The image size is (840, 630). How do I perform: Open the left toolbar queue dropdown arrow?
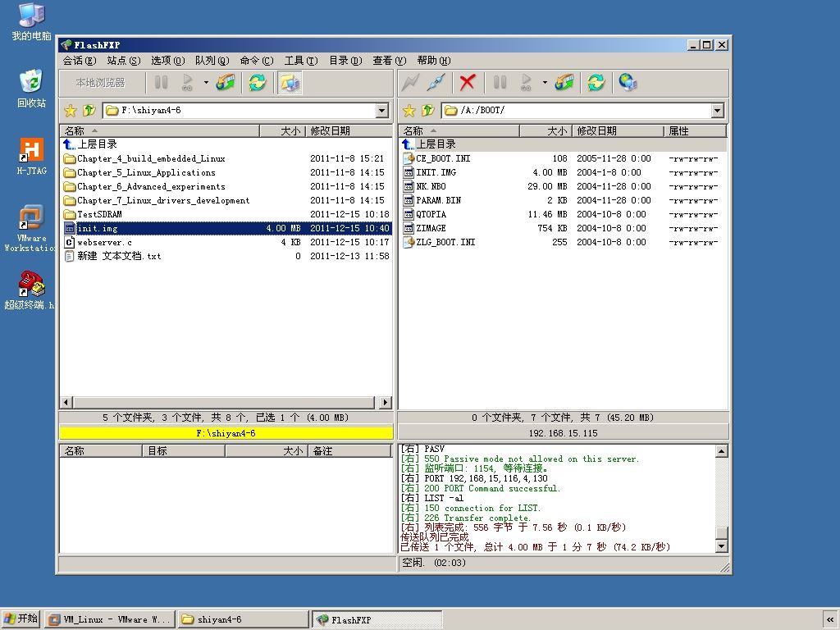click(x=206, y=83)
